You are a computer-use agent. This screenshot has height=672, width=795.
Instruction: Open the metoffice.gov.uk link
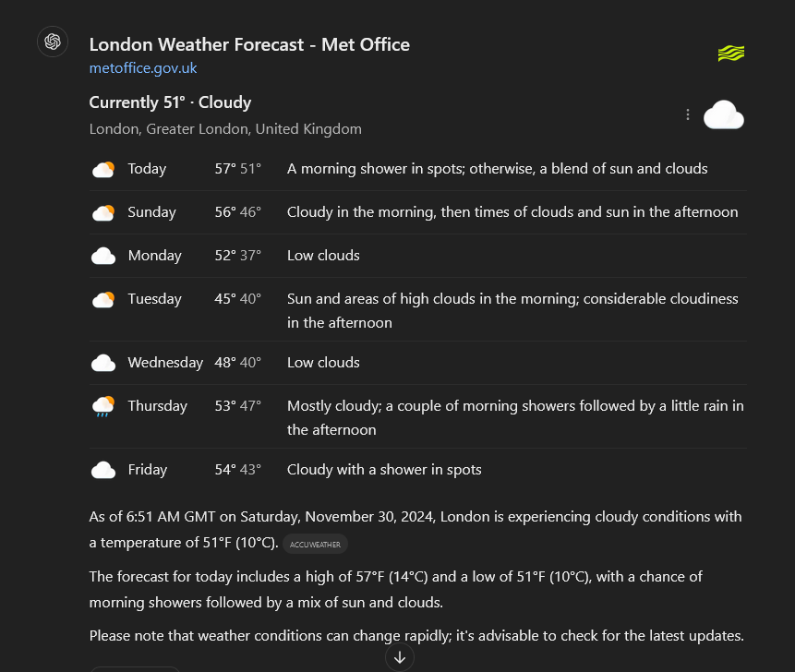point(143,68)
